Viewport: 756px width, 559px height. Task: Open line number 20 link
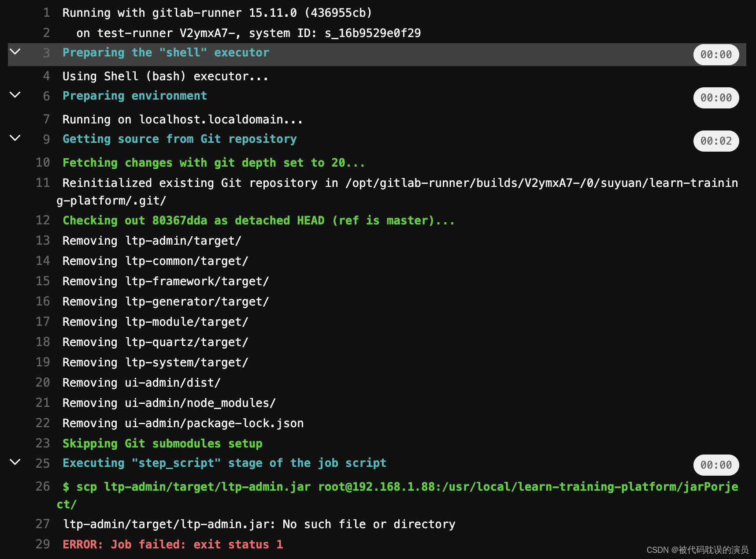click(43, 383)
